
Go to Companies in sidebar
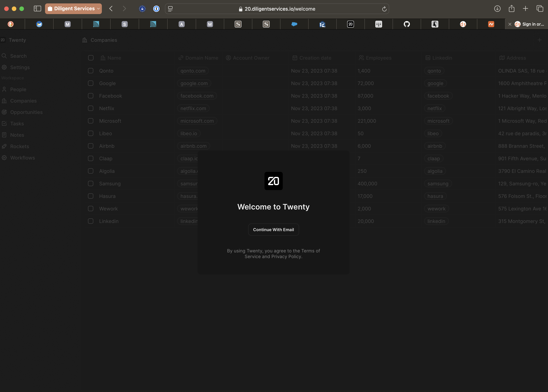coord(23,101)
